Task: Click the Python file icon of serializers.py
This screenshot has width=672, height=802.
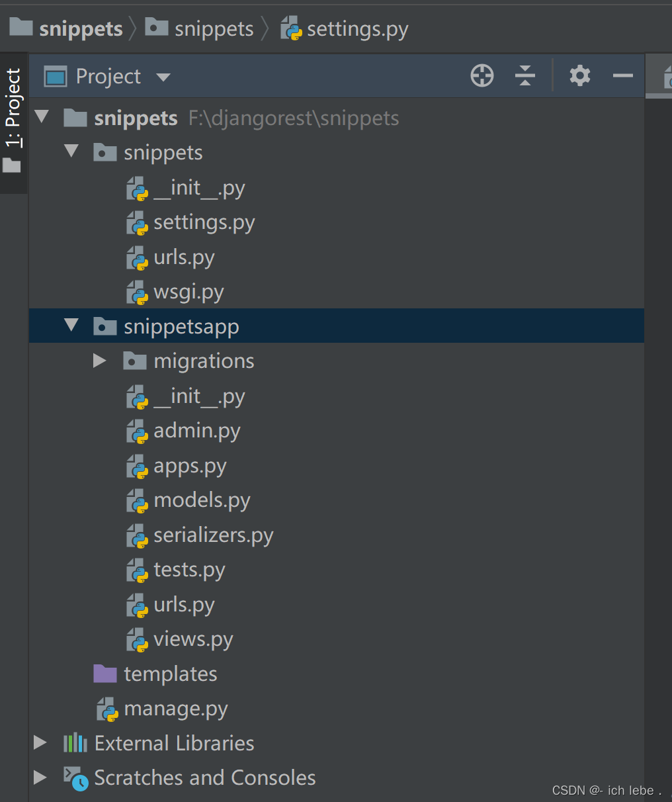Action: click(137, 535)
